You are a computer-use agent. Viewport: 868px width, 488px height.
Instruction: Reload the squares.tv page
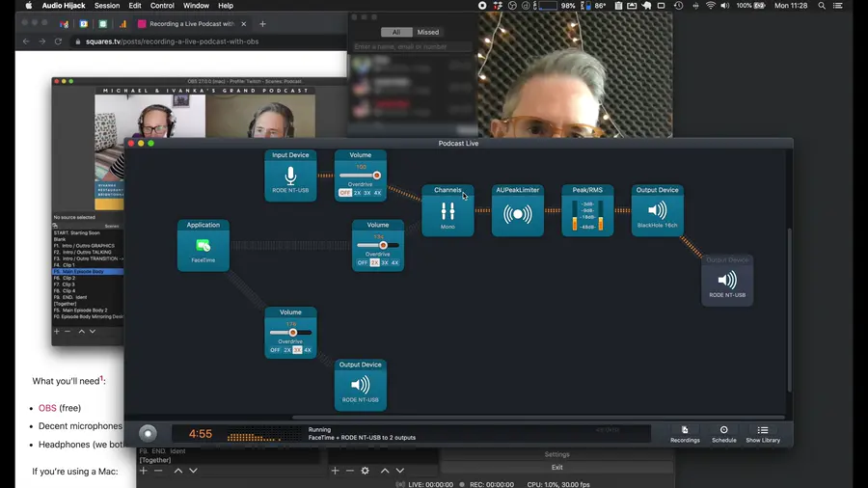[x=58, y=41]
